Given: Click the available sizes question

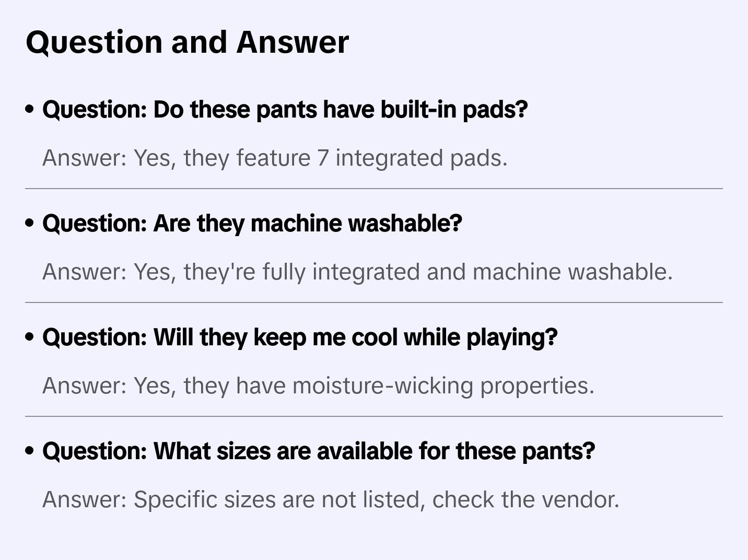Looking at the screenshot, I should tap(319, 451).
